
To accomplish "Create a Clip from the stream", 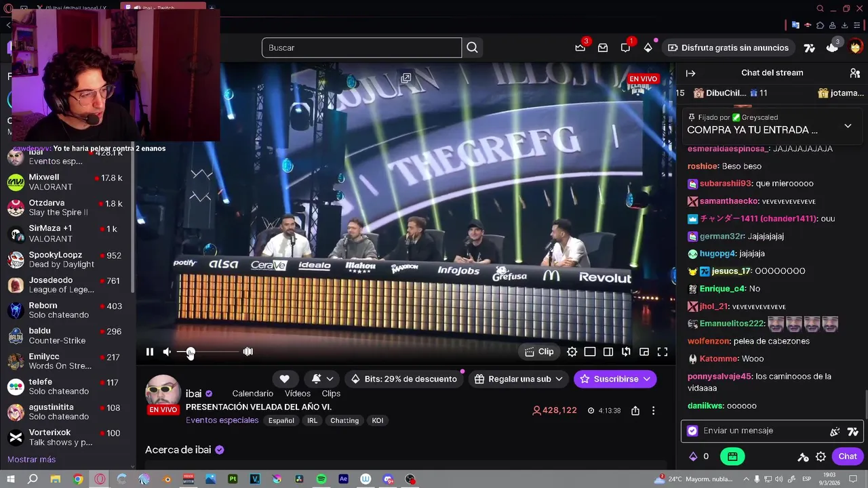I will pyautogui.click(x=539, y=352).
